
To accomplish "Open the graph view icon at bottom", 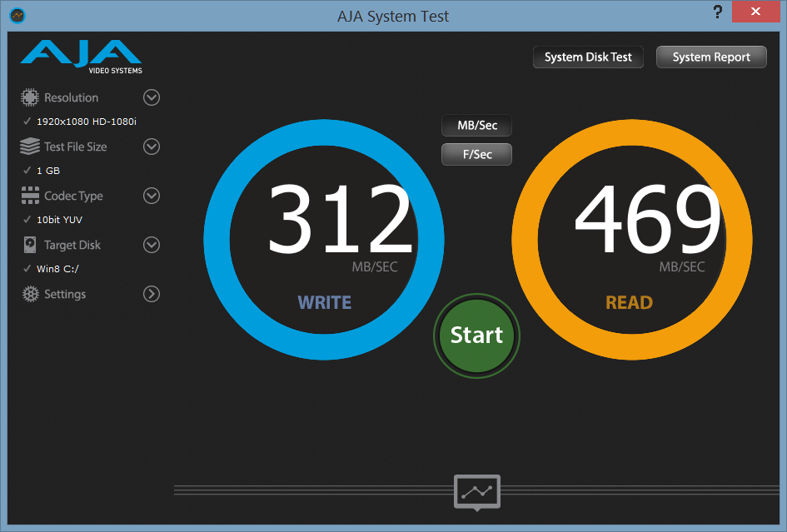I will point(477,492).
